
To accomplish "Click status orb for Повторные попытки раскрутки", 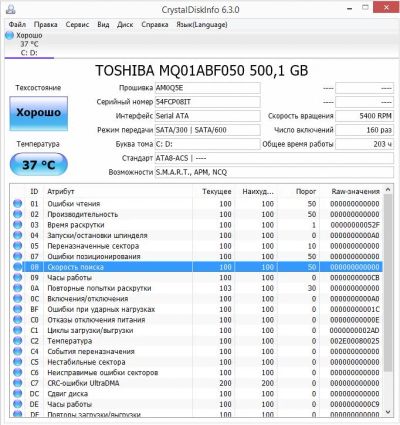I will 18,288.
